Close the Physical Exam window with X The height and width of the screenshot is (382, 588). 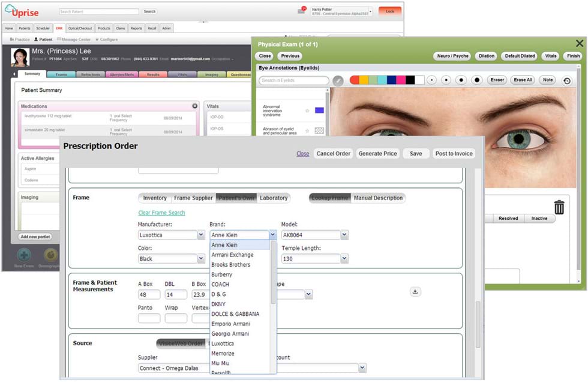click(580, 43)
